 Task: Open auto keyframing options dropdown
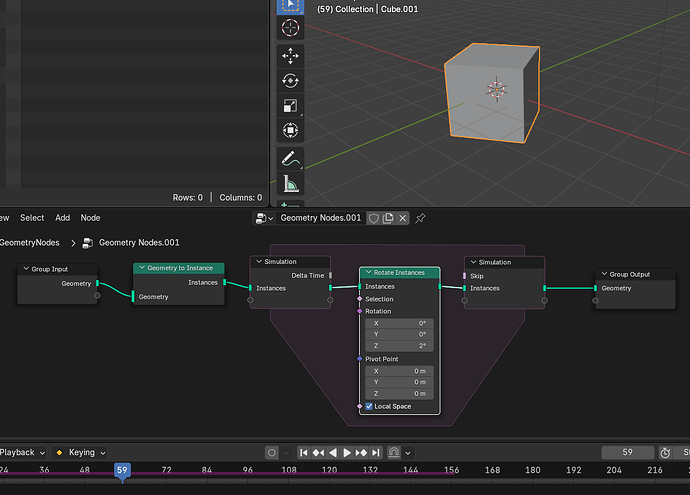pyautogui.click(x=286, y=453)
